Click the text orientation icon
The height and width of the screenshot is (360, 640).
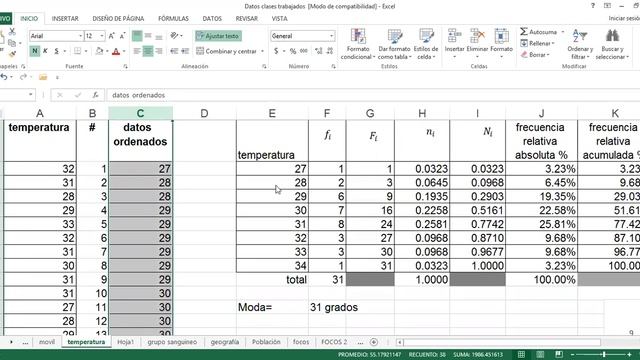tap(175, 36)
